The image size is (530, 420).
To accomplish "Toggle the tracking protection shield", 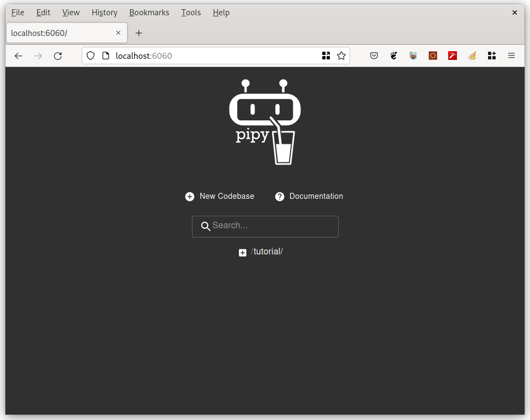I will click(91, 55).
